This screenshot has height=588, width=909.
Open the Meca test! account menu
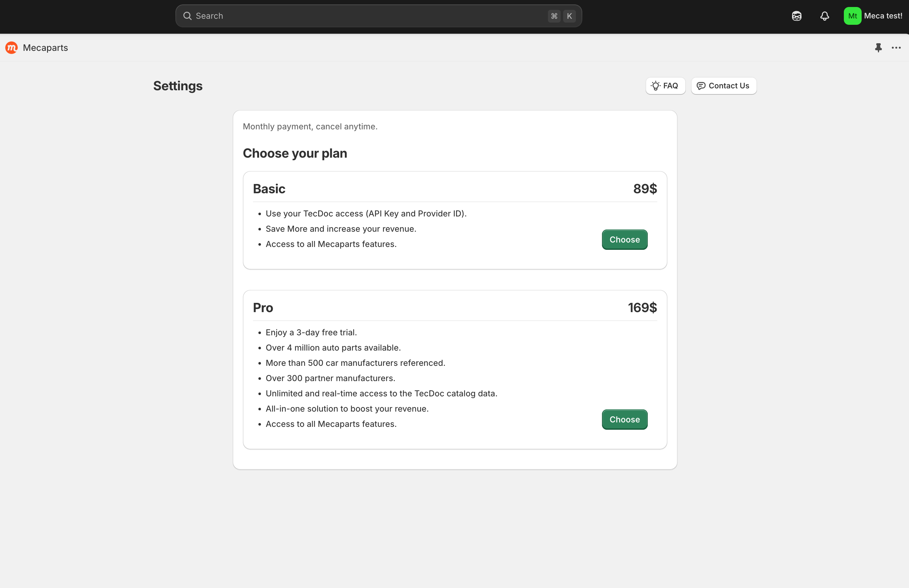pos(873,16)
